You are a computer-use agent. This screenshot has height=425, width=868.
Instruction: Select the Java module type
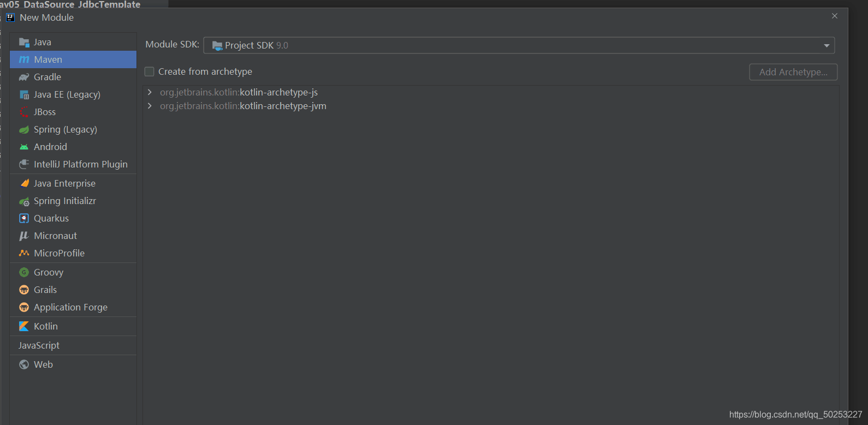73,42
